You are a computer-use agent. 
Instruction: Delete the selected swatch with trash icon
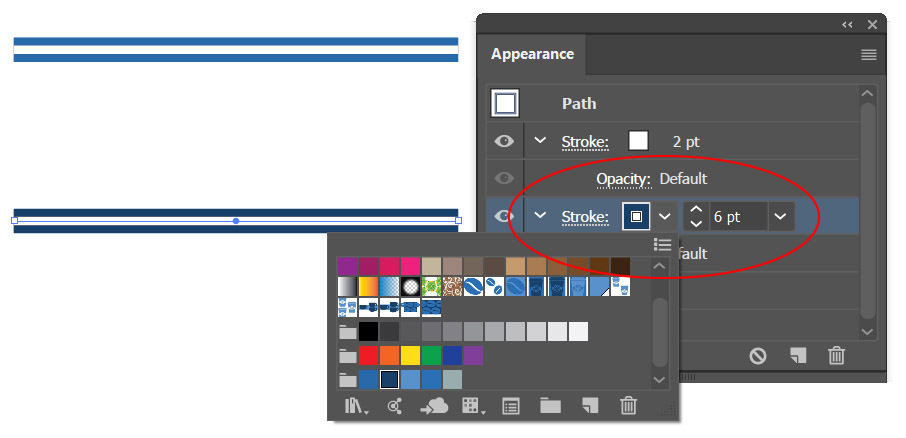tap(628, 405)
